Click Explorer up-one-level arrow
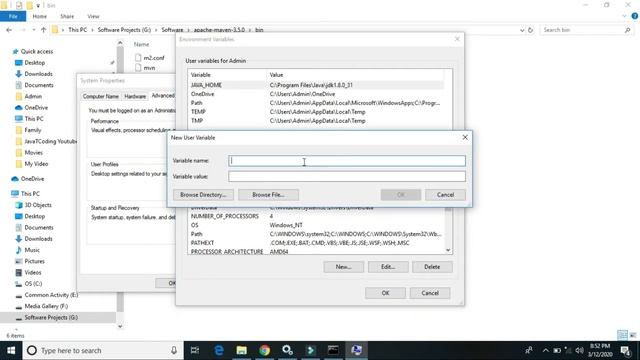Image resolution: width=640 pixels, height=360 pixels. point(43,30)
